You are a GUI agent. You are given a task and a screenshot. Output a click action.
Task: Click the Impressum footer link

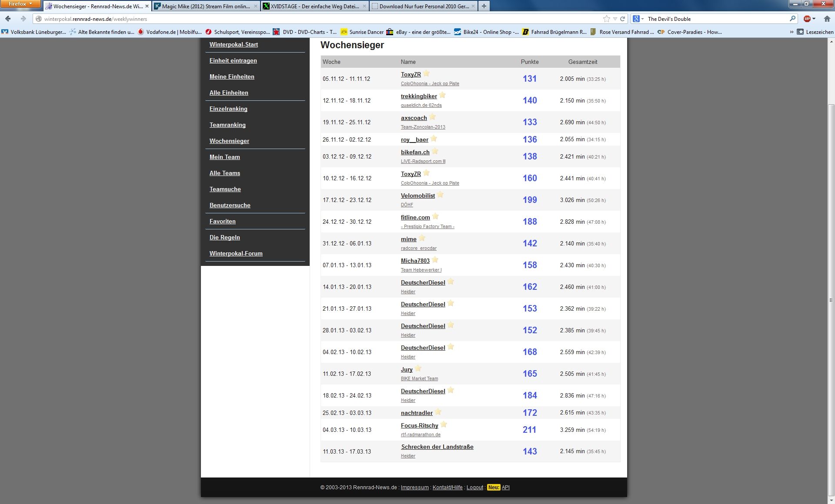click(414, 487)
